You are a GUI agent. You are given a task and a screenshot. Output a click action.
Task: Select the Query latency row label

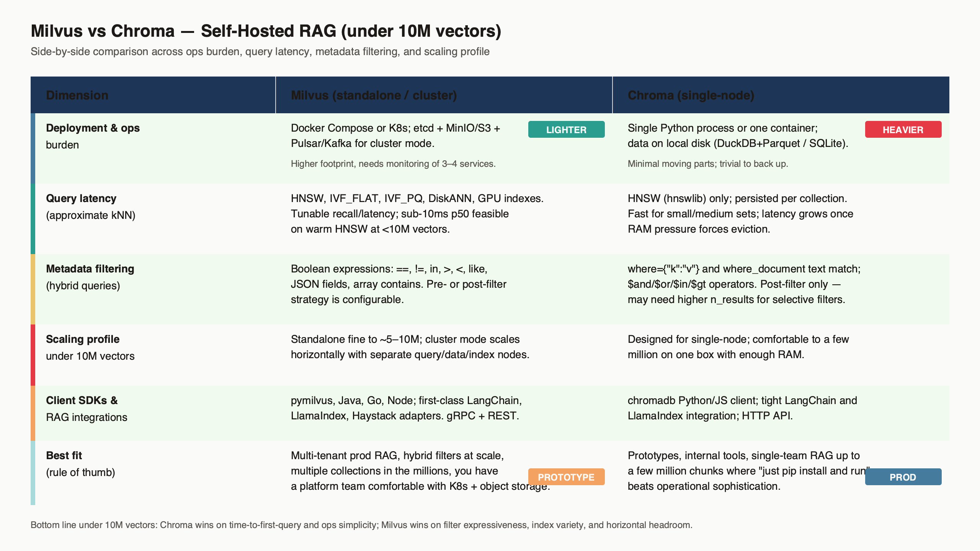pos(91,207)
